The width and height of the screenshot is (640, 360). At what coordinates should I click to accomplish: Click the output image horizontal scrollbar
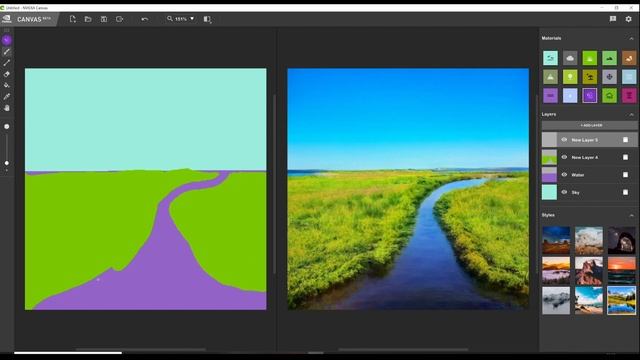pos(403,349)
